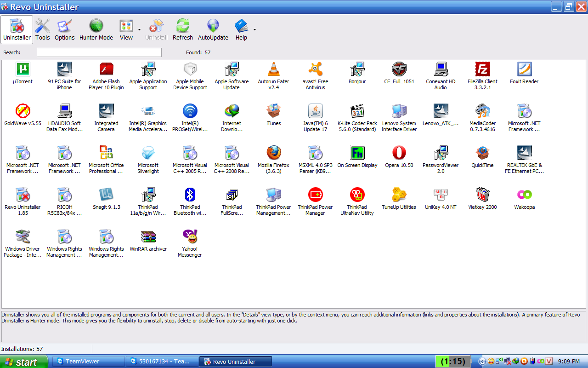Open the Windows start button

pos(24,362)
